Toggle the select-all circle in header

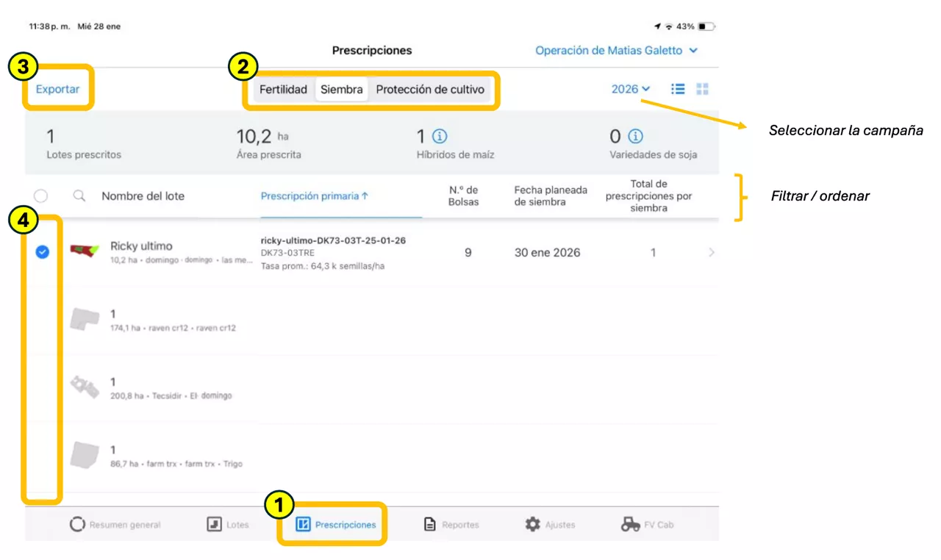(41, 196)
